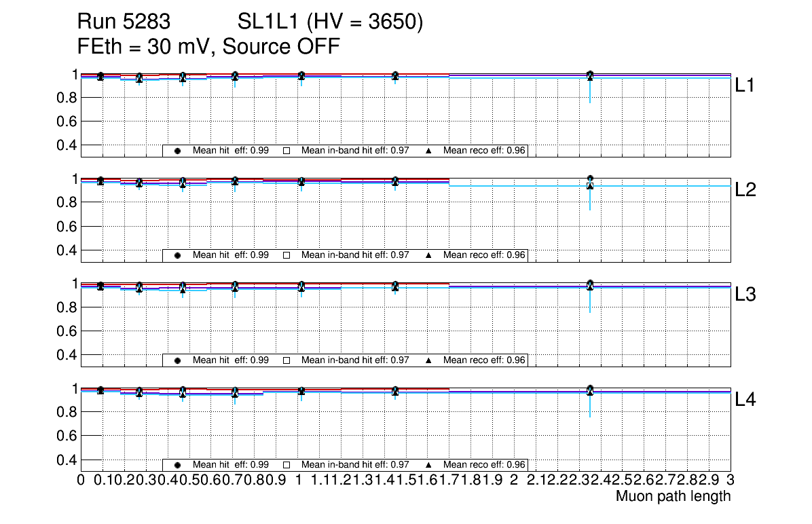Click the 'FEth = 30 mV, Source OFF' subtitle
The height and width of the screenshot is (524, 812).
coord(208,47)
